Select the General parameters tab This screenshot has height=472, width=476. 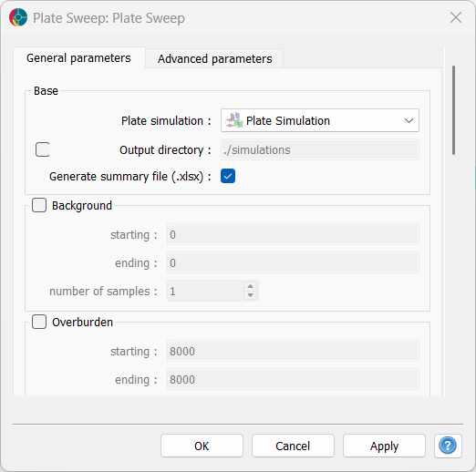tap(78, 57)
